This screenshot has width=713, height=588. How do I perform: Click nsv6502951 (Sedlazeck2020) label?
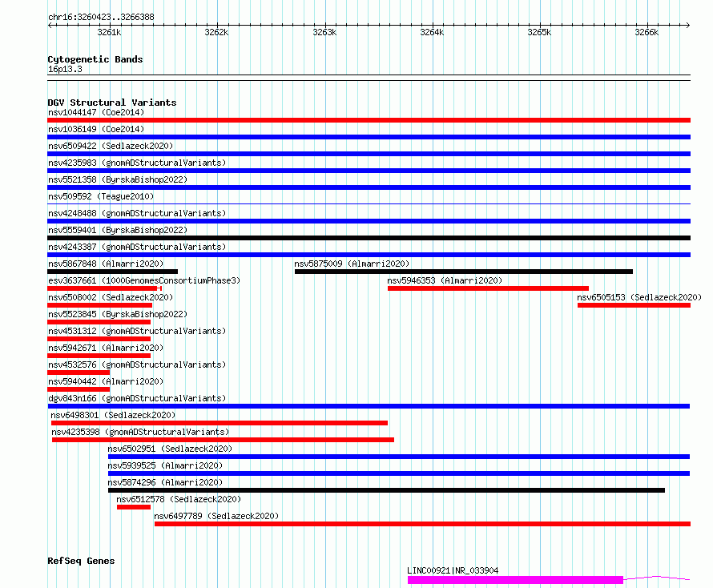170,449
